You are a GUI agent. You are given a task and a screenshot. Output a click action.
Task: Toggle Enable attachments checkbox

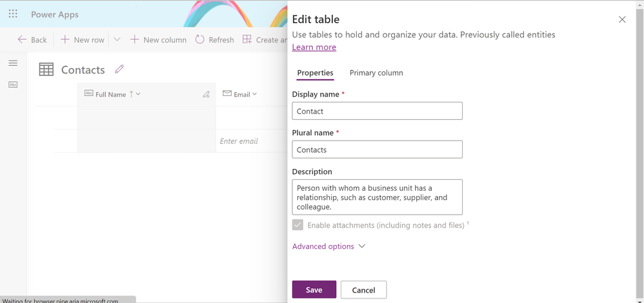click(x=297, y=225)
